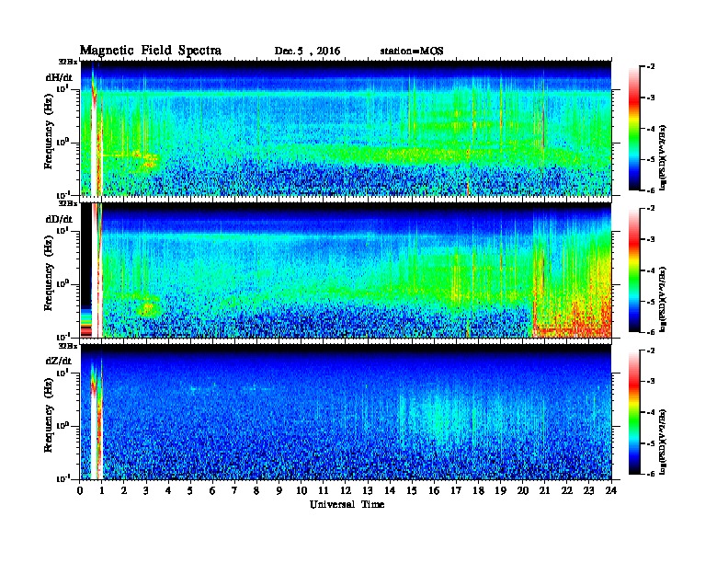Select the dZ/dt panel label

pyautogui.click(x=59, y=361)
